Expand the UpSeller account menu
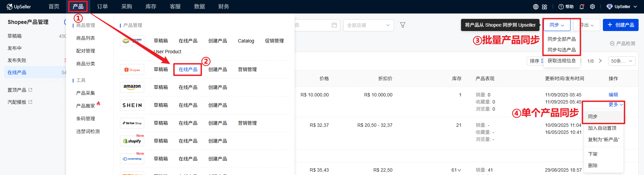Viewport: 644px width, 175px height. (x=622, y=7)
